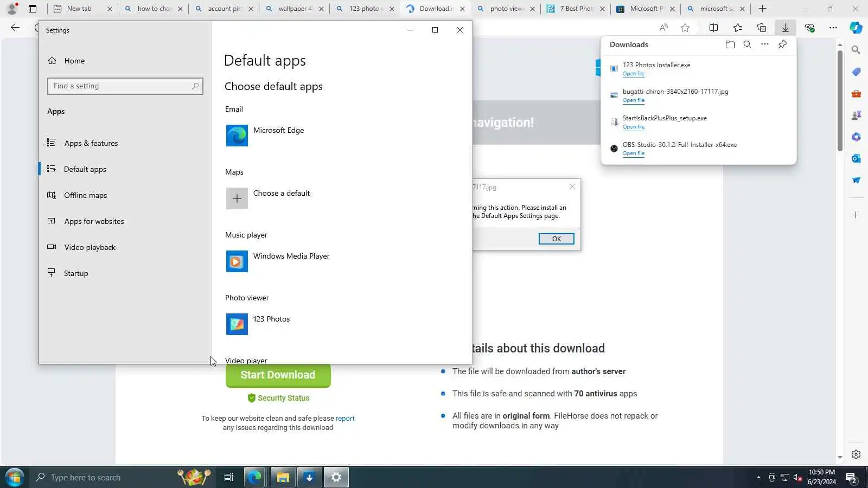
Task: Open file link for OBS-Studio installer
Action: (x=633, y=153)
